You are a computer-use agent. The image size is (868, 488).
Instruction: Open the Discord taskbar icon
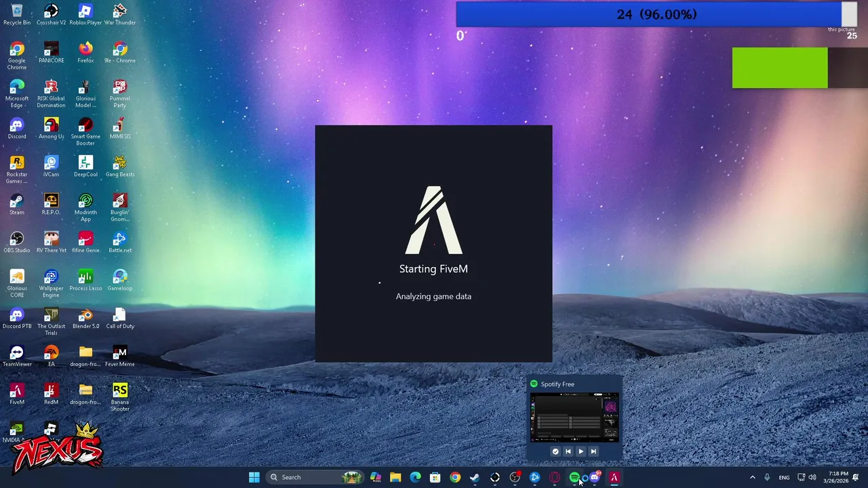pos(595,477)
